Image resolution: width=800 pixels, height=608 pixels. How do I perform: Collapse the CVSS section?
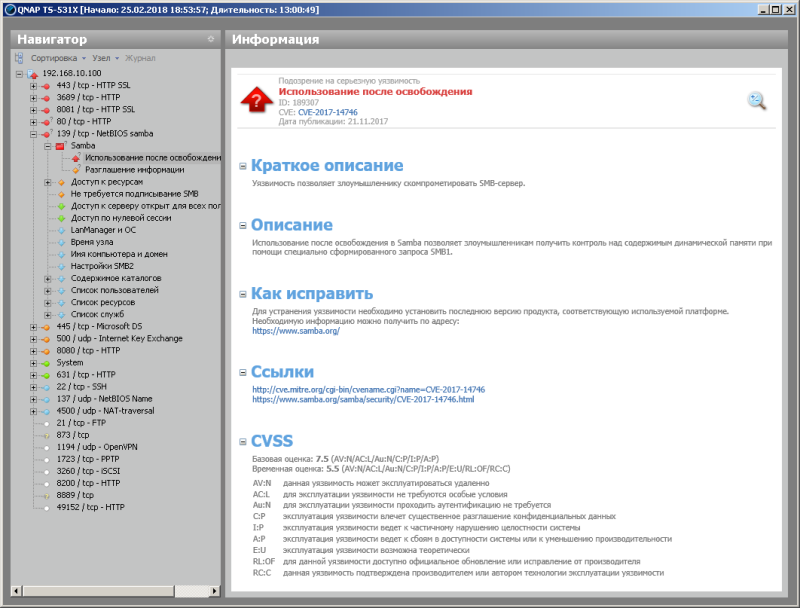pos(243,442)
